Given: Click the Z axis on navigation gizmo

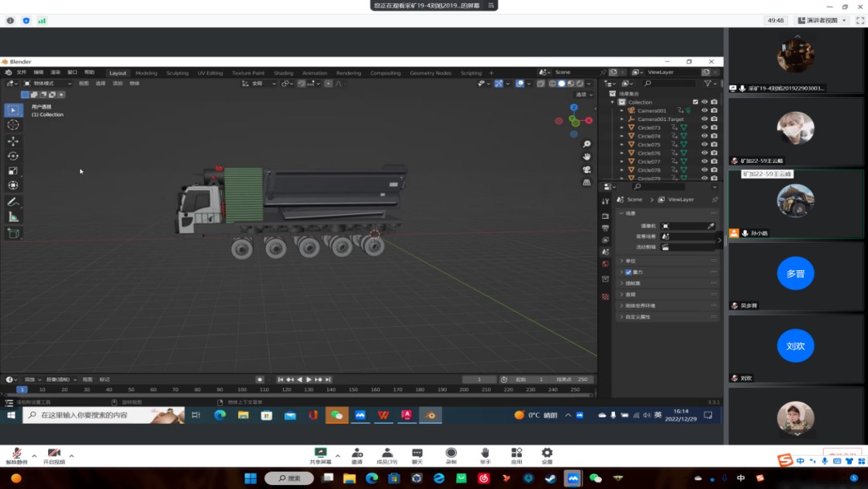Looking at the screenshot, I should [574, 107].
